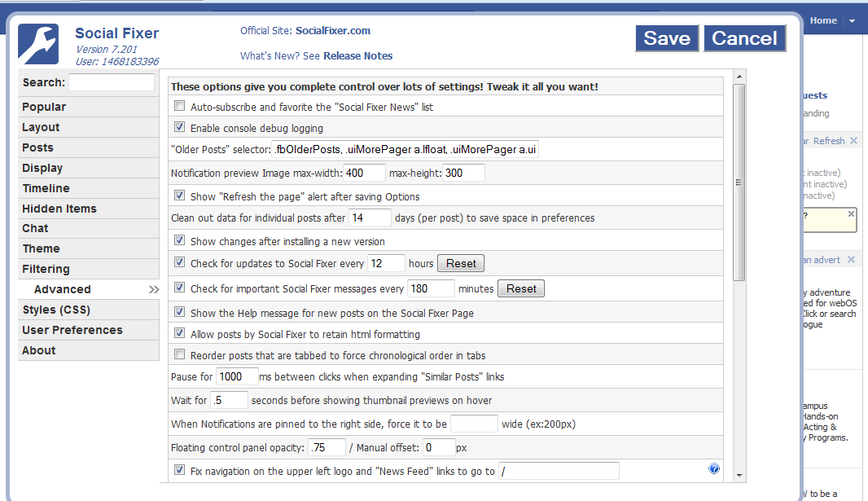Uncheck Fix navigation on upper left logo
This screenshot has height=501, width=868.
179,470
